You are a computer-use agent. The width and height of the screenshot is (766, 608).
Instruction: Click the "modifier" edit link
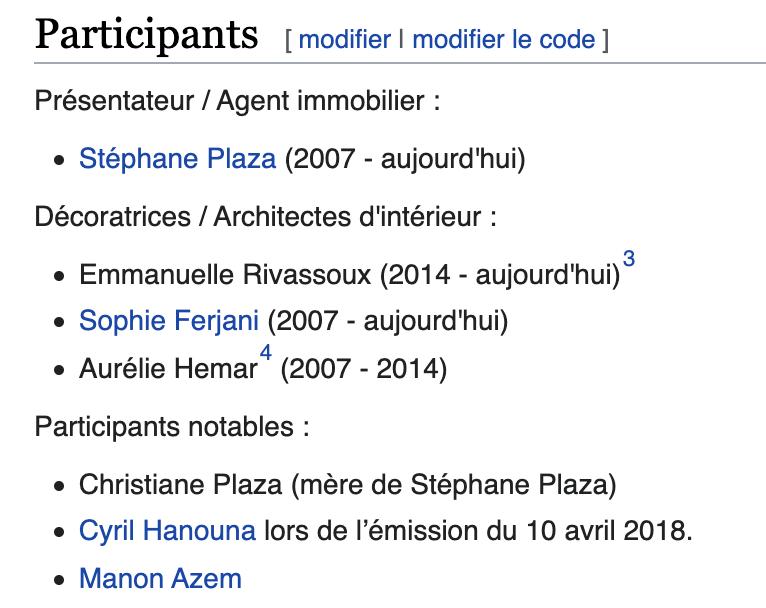point(344,40)
